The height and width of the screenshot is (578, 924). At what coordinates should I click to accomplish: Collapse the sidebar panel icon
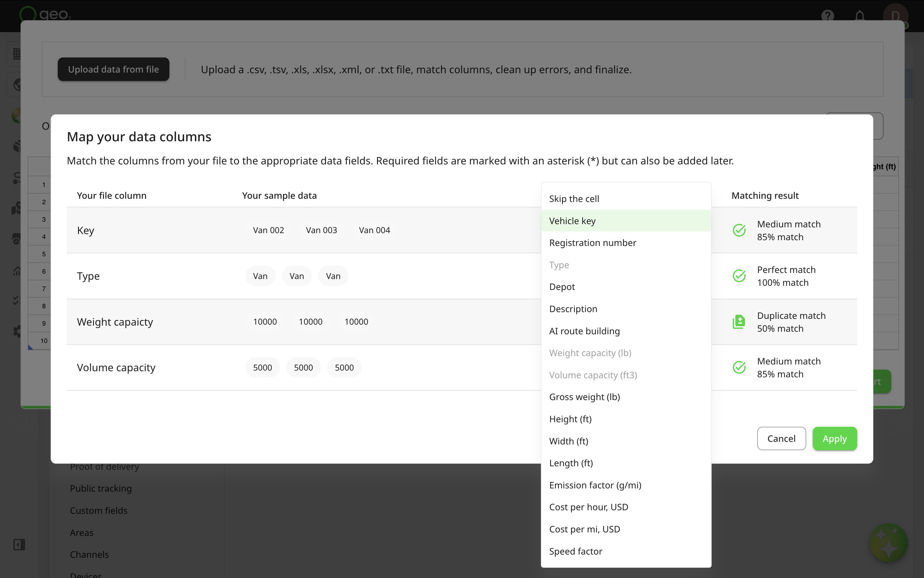tap(19, 544)
